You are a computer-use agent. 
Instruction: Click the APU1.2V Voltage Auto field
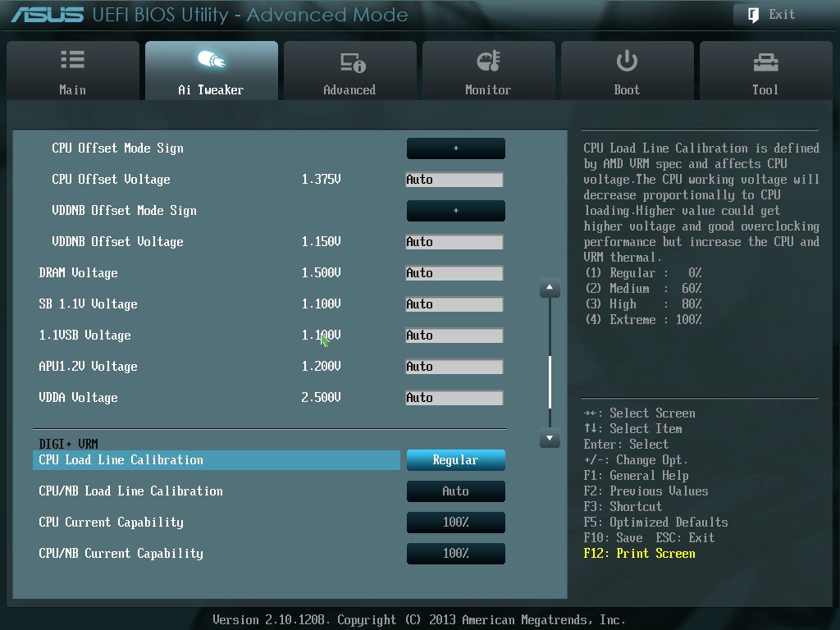(454, 367)
